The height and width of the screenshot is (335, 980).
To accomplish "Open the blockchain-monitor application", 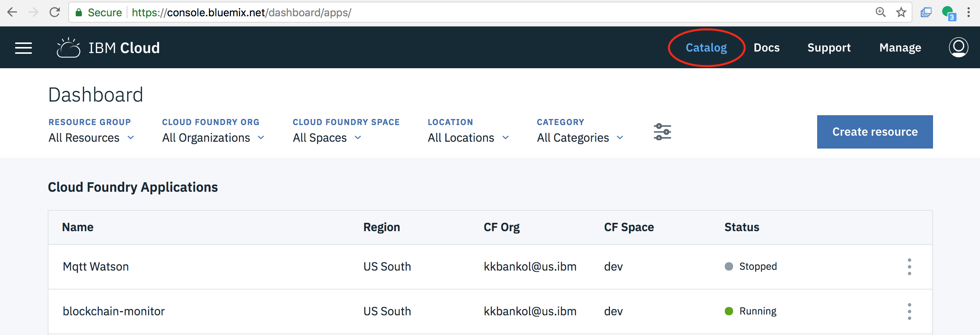I will click(x=113, y=312).
